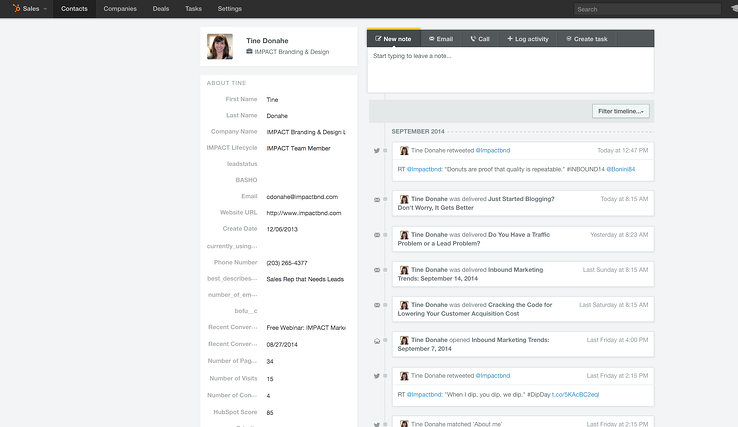Go to the Contacts tab
The image size is (738, 427).
pos(74,8)
